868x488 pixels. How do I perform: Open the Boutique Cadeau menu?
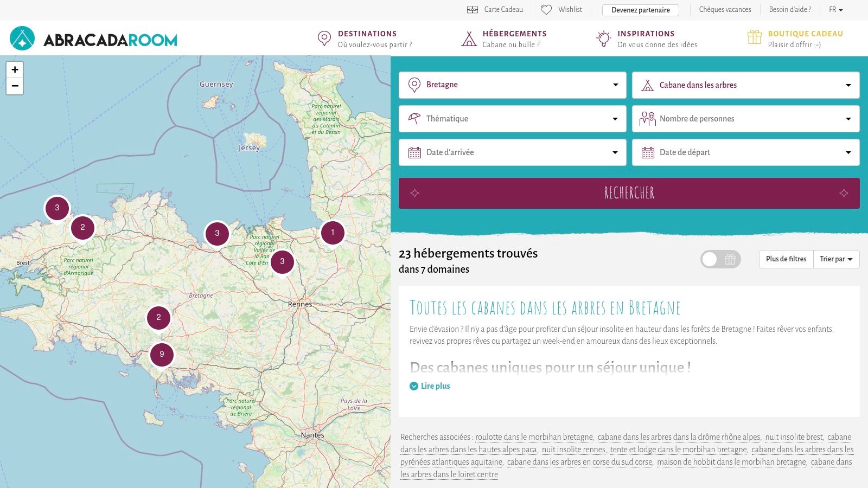click(x=795, y=38)
